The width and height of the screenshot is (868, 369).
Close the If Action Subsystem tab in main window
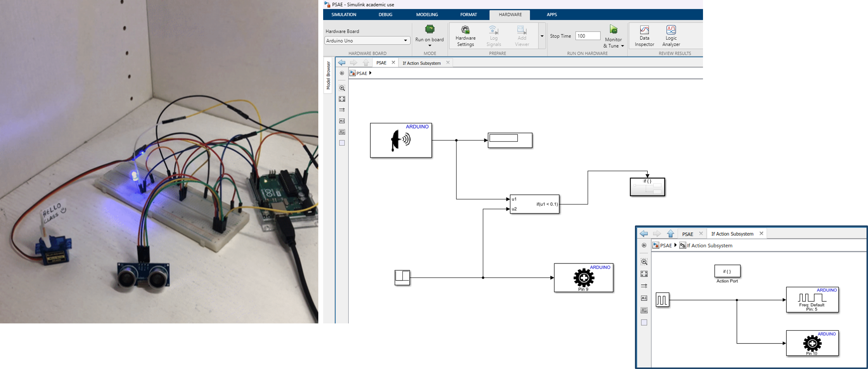[x=448, y=62]
